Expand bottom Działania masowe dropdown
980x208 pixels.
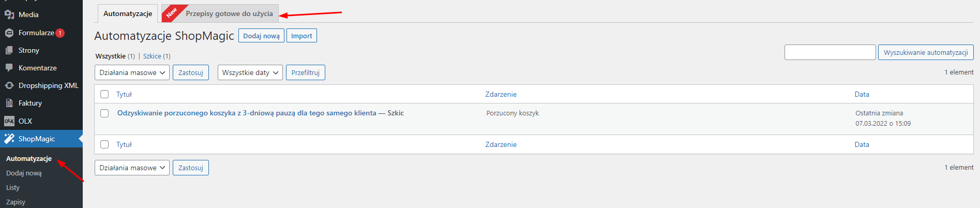(x=132, y=168)
